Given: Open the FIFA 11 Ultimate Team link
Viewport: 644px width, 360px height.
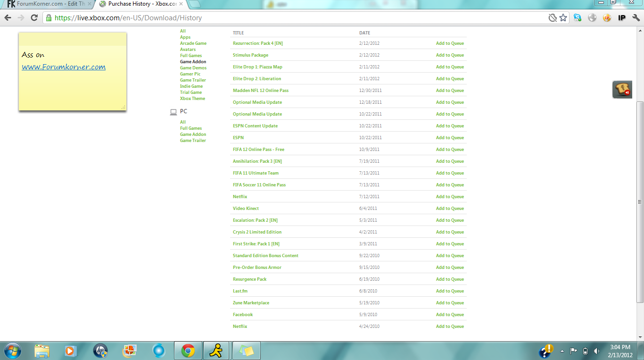Looking at the screenshot, I should coord(256,173).
